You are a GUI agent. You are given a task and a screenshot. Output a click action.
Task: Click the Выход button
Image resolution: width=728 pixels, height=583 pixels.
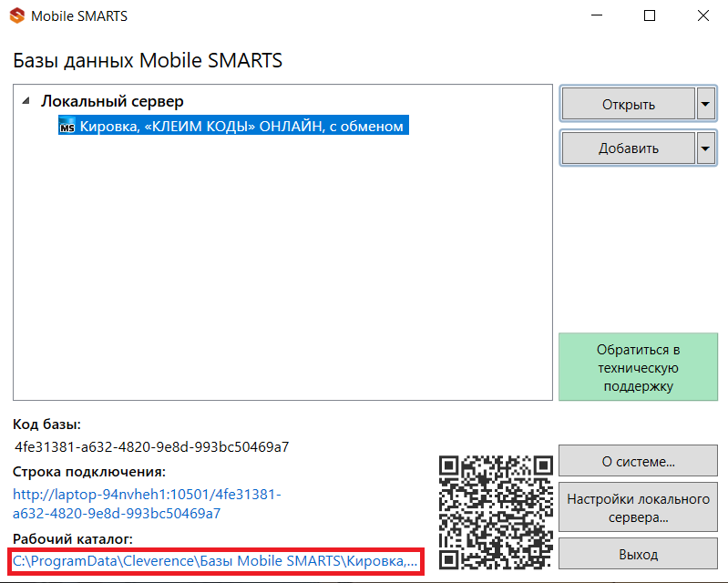click(638, 554)
